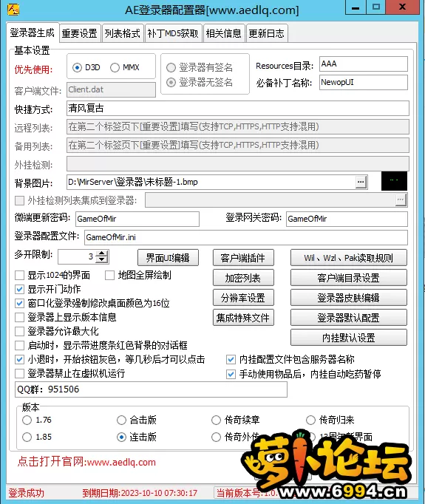Screen dimensions: 425x504
Task: Click the 背景图片 path field
Action: click(211, 183)
